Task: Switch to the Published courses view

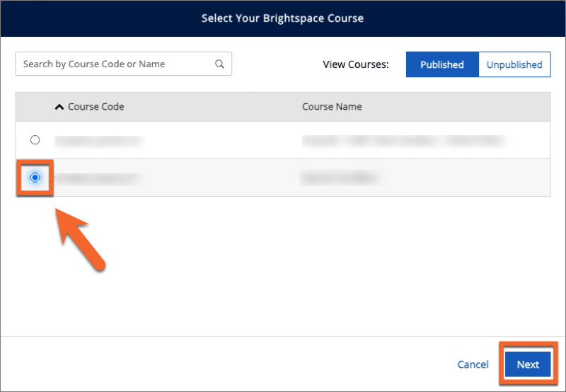Action: pos(441,64)
